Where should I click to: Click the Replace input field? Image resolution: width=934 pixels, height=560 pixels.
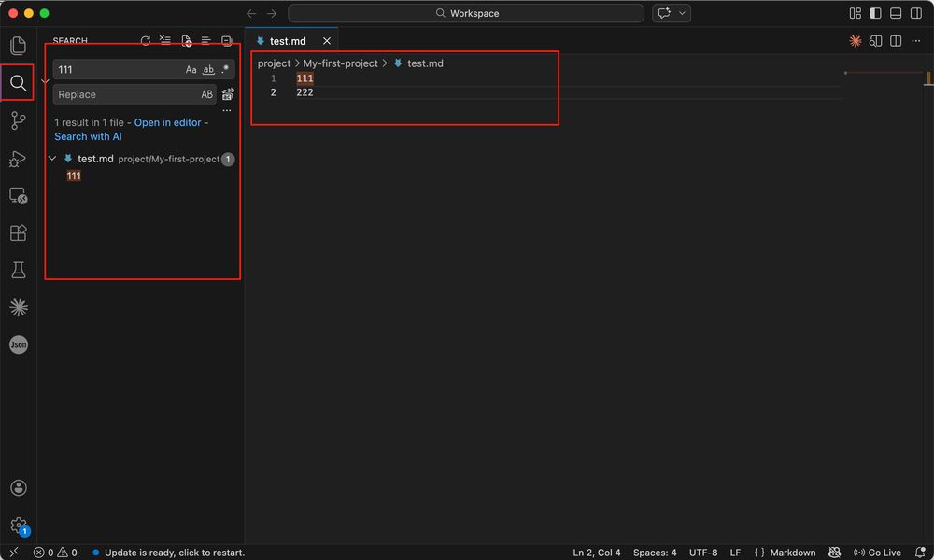126,94
